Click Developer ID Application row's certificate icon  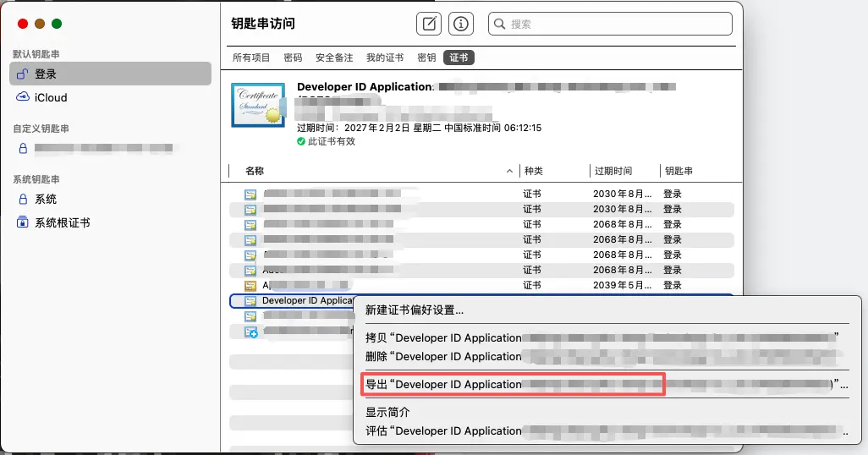[x=250, y=300]
